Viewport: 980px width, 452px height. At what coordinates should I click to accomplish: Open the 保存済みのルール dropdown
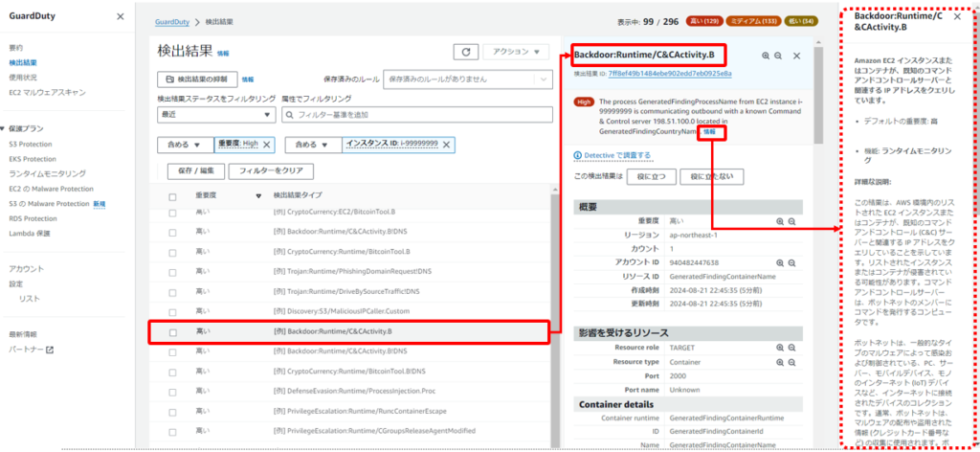467,79
